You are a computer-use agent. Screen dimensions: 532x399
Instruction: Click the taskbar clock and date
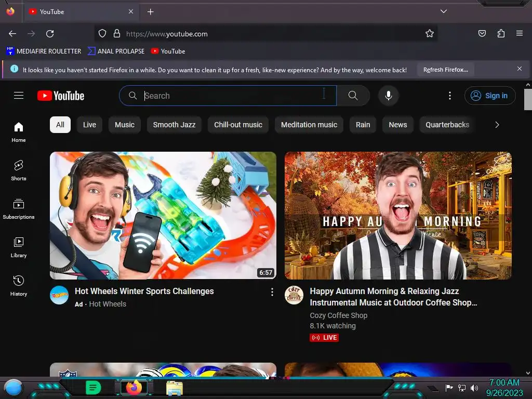click(504, 388)
